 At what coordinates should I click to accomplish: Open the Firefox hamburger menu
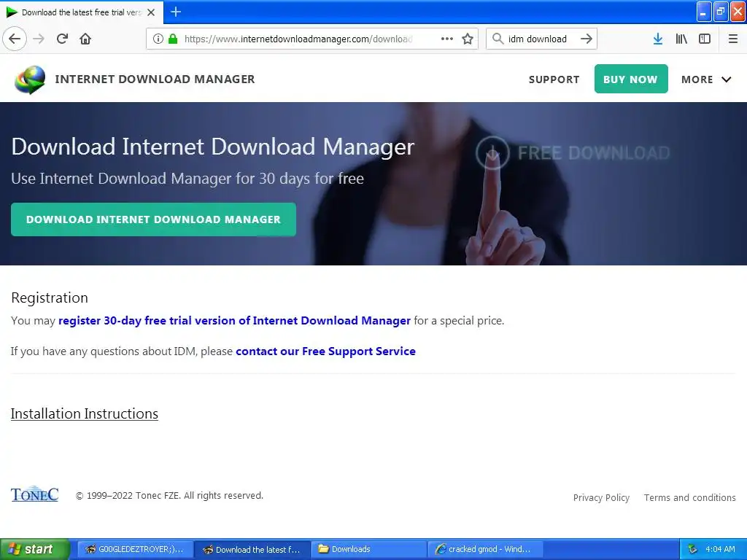[x=732, y=39]
